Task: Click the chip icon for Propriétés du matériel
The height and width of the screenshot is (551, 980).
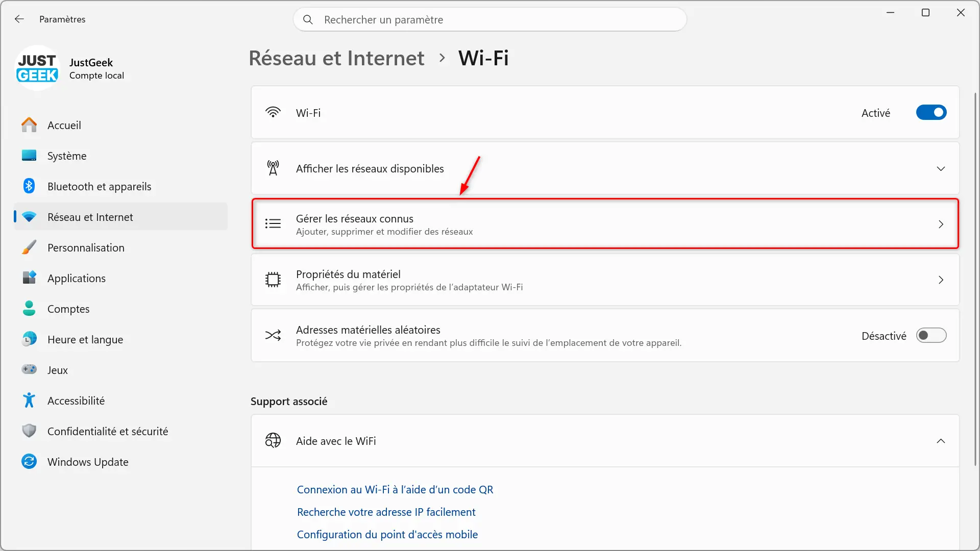Action: [x=273, y=280]
